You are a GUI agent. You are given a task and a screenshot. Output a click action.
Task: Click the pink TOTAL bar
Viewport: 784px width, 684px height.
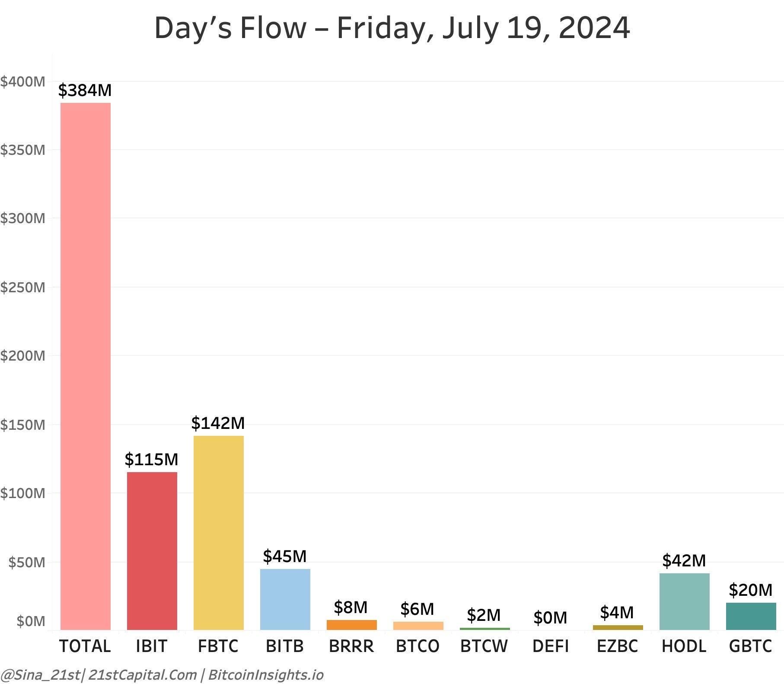86,366
